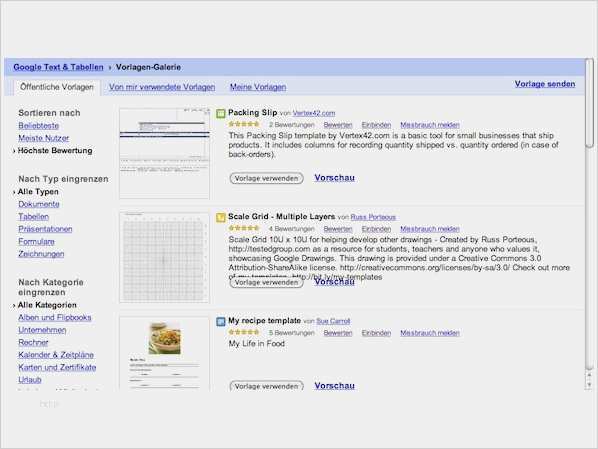Switch to Von mir verwendete Vorlagen tab
The image size is (598, 449).
[162, 87]
